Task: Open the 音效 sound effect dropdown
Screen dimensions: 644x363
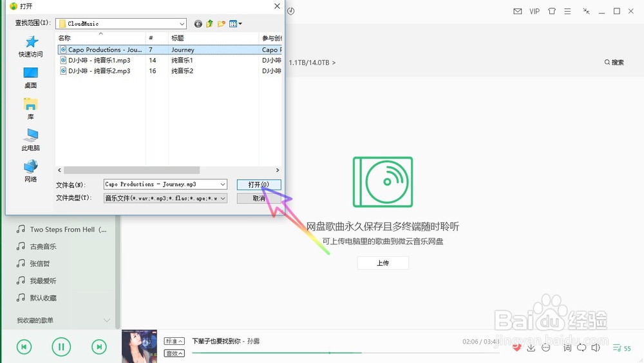Action: coord(174,353)
